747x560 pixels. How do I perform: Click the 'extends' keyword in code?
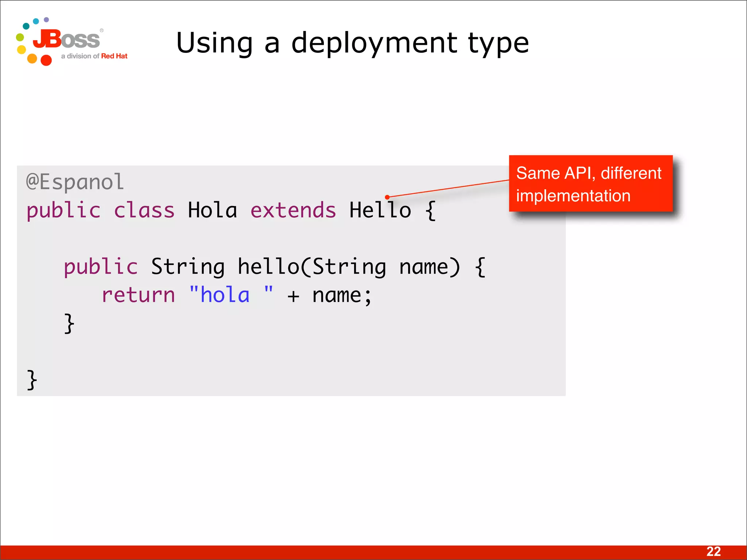(x=293, y=210)
